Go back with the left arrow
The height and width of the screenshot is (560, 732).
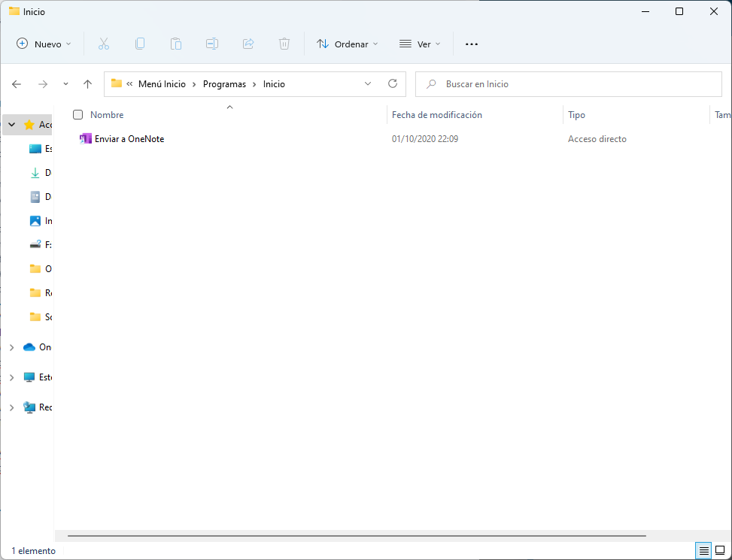(17, 84)
